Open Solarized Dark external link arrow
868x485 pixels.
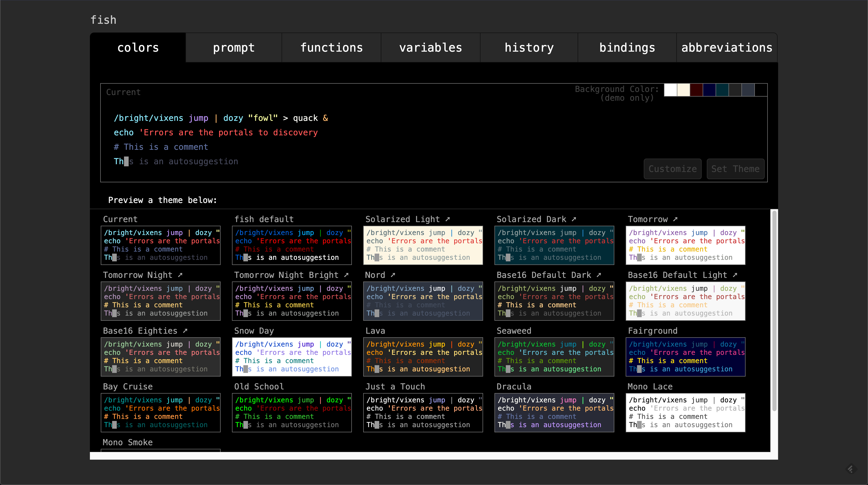574,219
